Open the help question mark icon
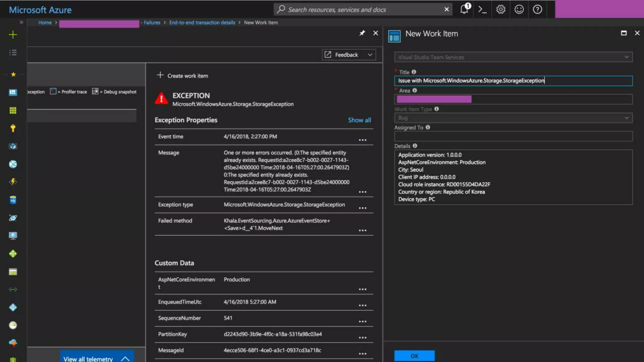The height and width of the screenshot is (362, 644). [537, 9]
